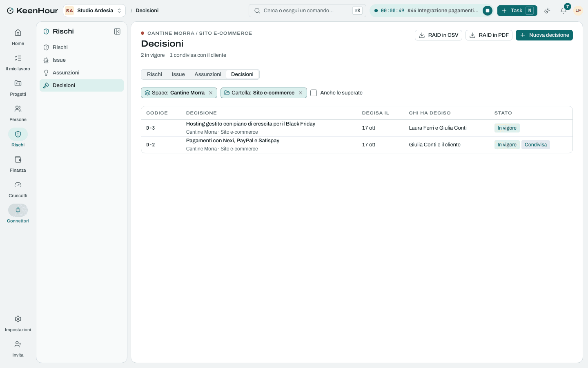Screen dimensions: 588x368
Task: Sort by the Decisa il column header
Action: [376, 113]
